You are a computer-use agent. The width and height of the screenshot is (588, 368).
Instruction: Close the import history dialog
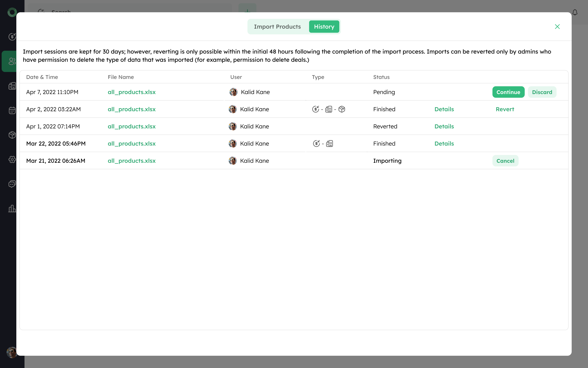pyautogui.click(x=557, y=27)
